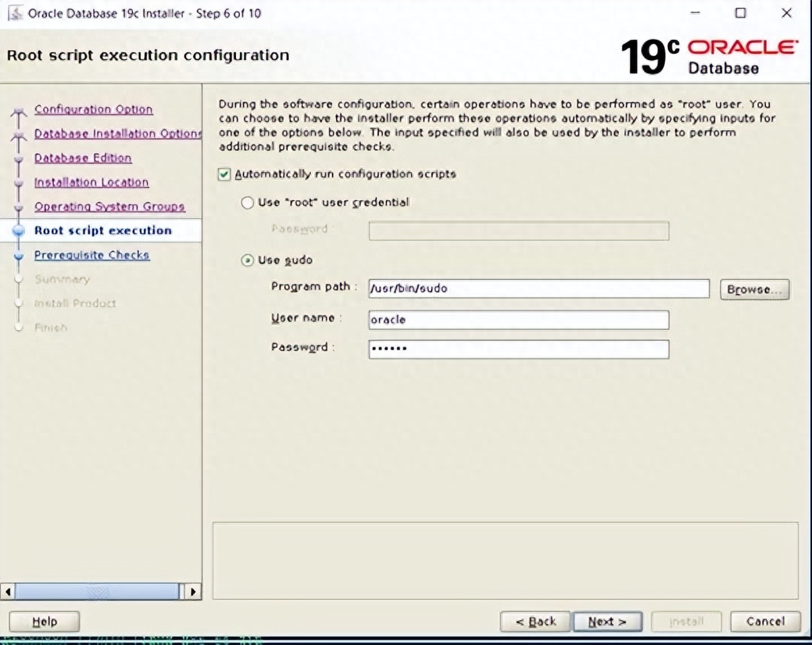Image resolution: width=812 pixels, height=645 pixels.
Task: Click the sidebar horizontal scrollbar thumb
Action: (98, 592)
